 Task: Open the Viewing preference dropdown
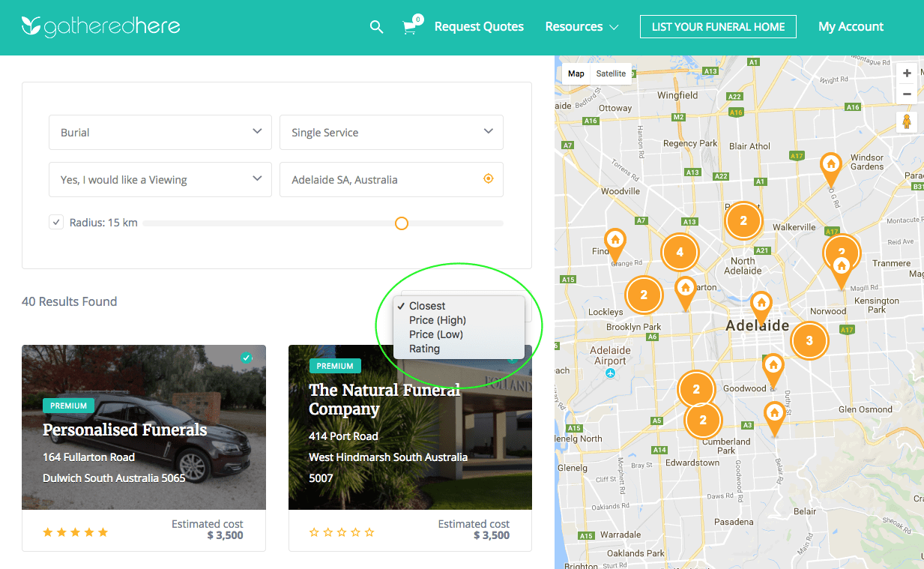pos(160,179)
